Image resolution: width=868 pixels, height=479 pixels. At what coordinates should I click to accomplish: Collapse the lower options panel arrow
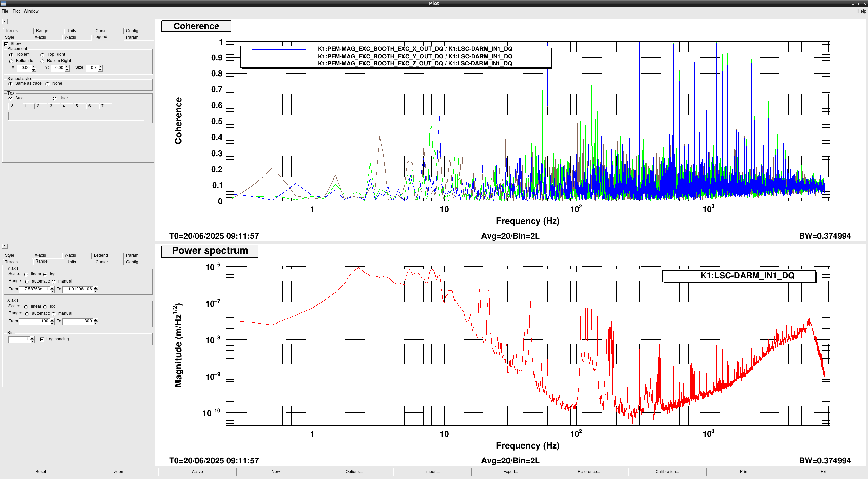pos(5,246)
